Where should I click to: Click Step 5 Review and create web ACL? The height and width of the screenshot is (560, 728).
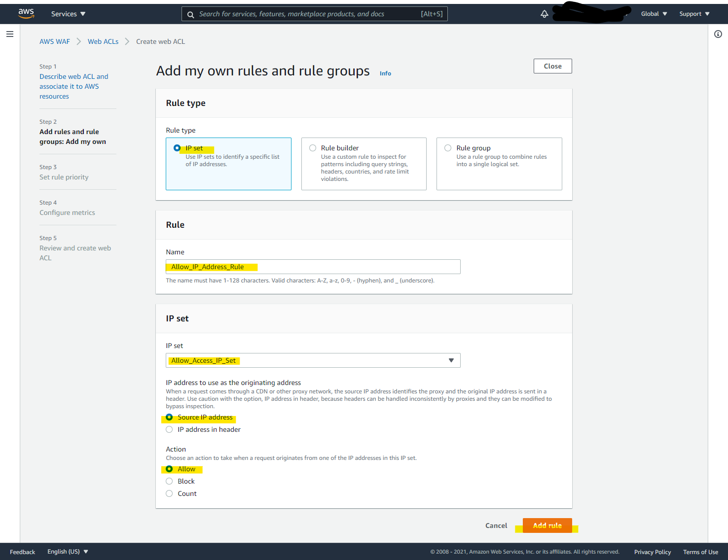(x=75, y=253)
